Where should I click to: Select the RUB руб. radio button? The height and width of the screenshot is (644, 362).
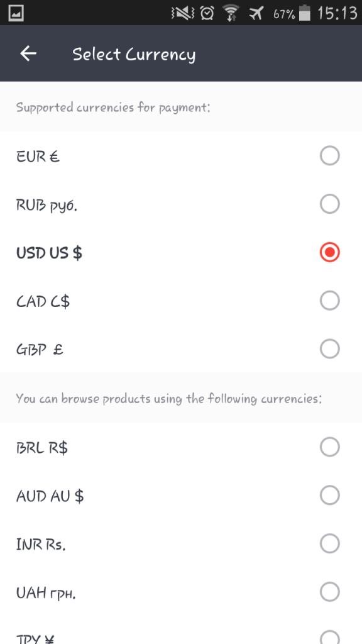(x=329, y=204)
